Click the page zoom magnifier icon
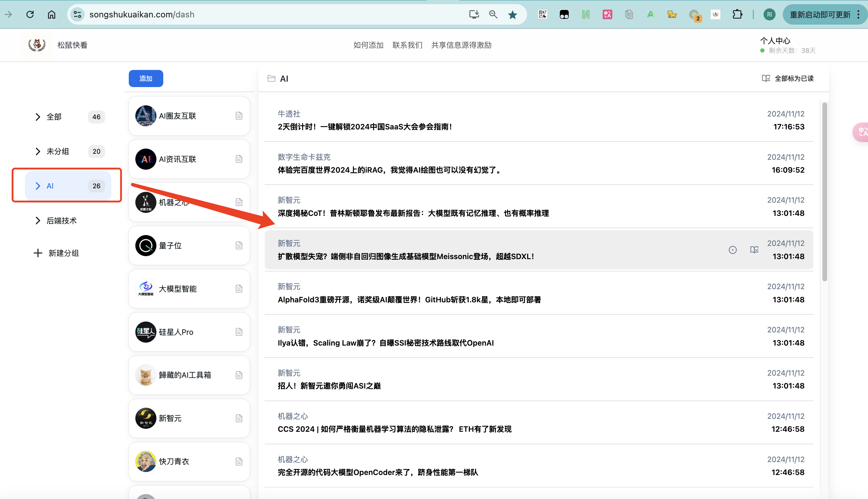The height and width of the screenshot is (499, 868). click(x=493, y=14)
